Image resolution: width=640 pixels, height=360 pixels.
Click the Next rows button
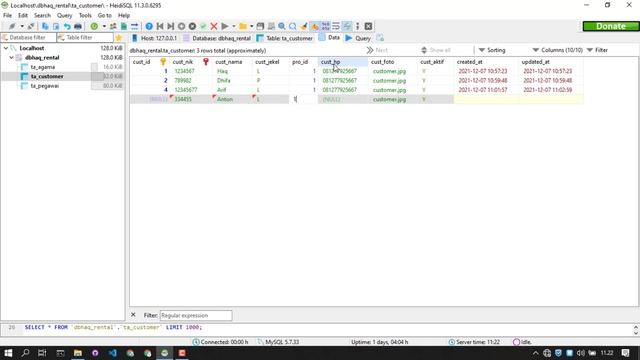(x=377, y=50)
